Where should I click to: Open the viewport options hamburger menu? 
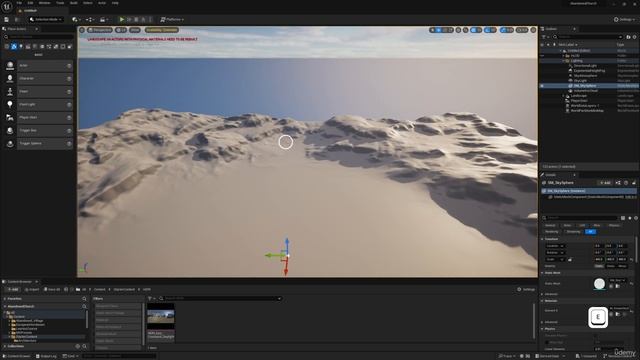pos(82,30)
